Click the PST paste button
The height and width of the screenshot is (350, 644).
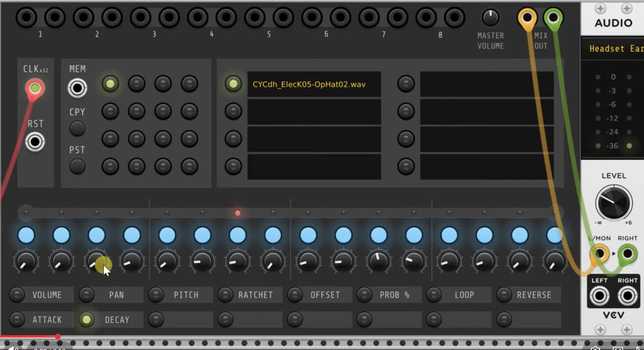click(x=77, y=166)
